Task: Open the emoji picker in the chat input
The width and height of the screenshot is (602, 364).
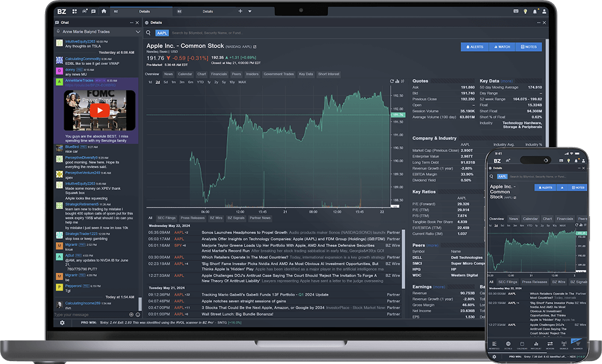Action: 138,315
